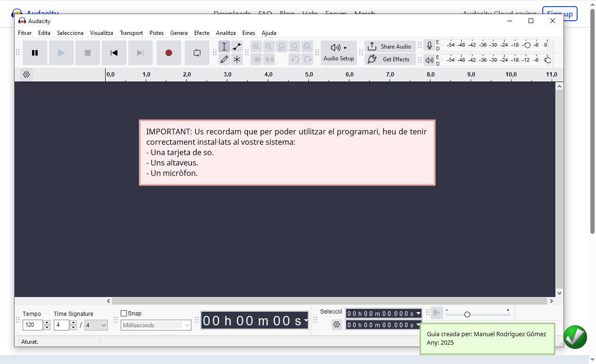Click the Time Signature numerator field
Viewport: 596px width, 364px height.
point(61,325)
